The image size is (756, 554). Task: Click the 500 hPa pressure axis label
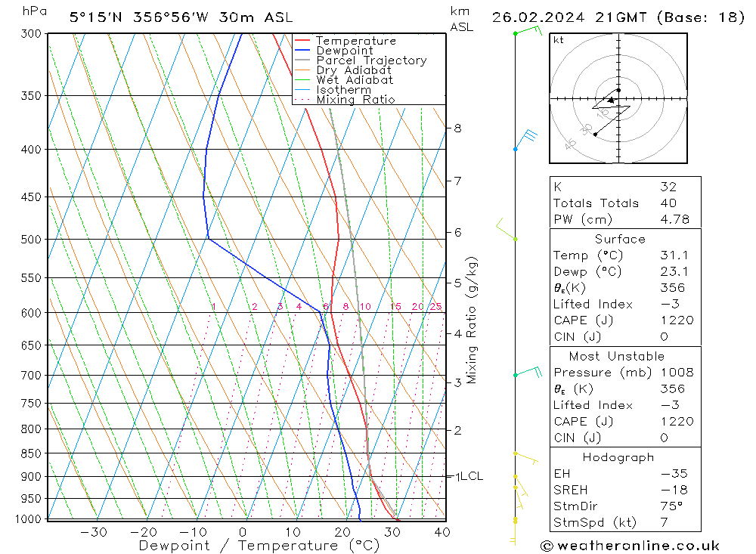click(32, 240)
